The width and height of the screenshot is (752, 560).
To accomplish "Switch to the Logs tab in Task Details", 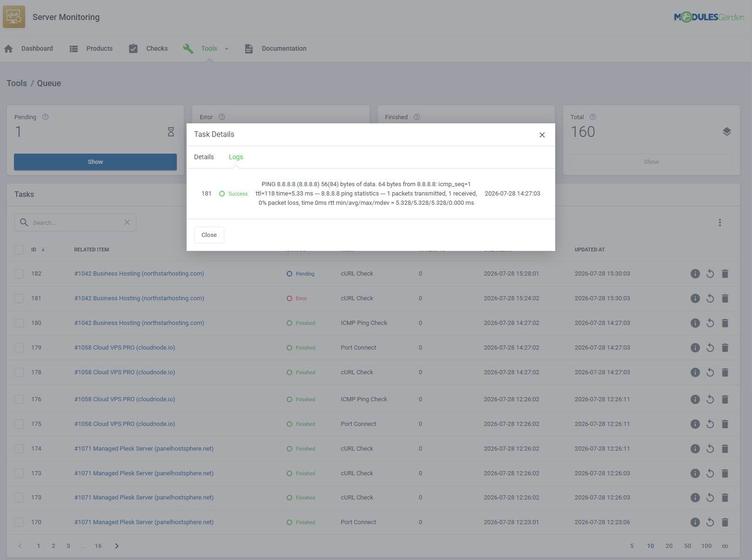I will pyautogui.click(x=236, y=157).
